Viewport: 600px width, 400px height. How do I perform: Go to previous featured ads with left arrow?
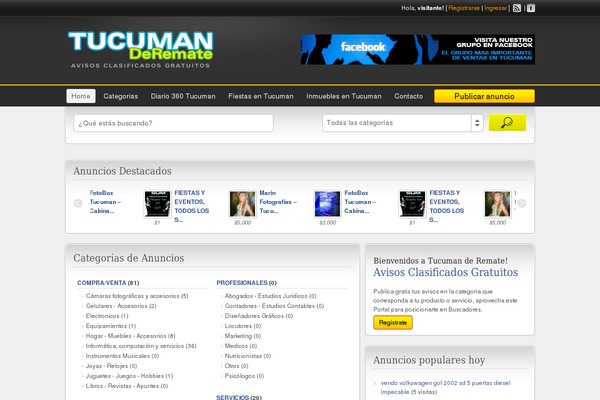tap(78, 203)
